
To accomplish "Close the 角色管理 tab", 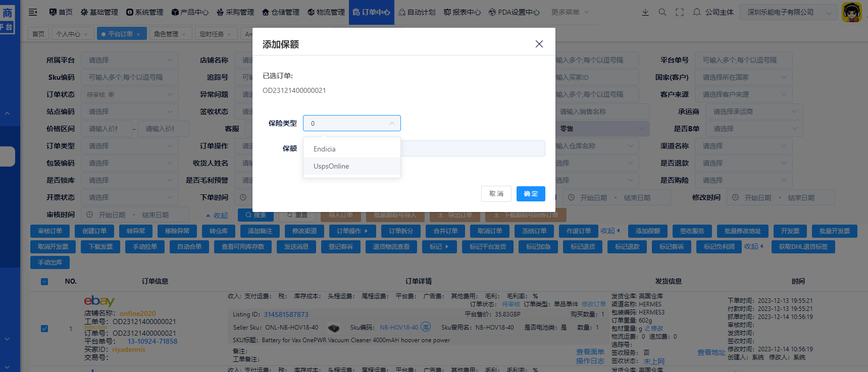I will pos(184,34).
